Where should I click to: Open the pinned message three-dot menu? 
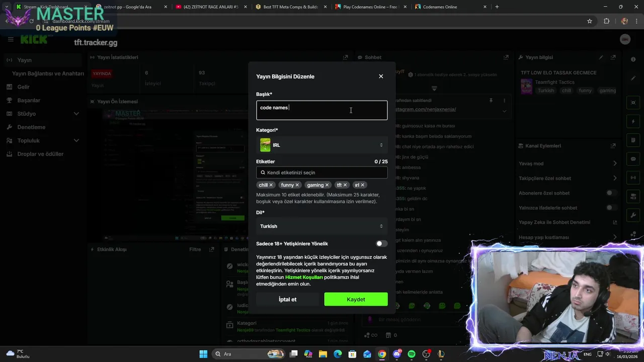coord(504,101)
